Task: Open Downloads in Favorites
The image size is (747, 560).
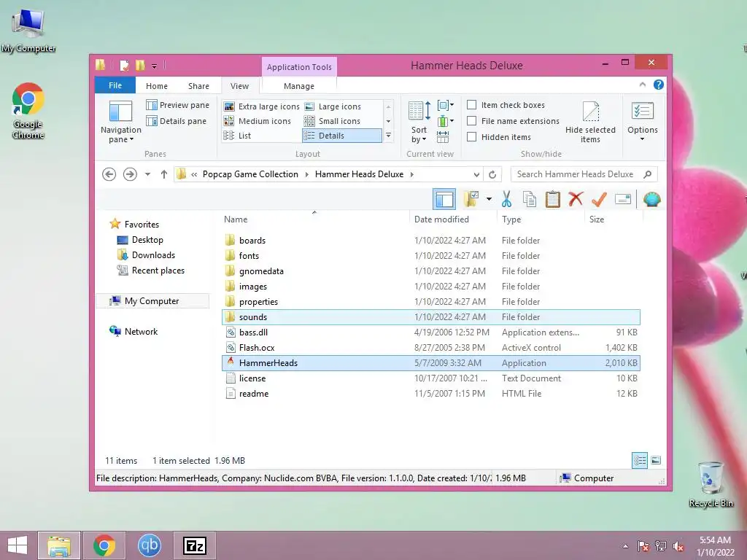Action: click(x=146, y=255)
